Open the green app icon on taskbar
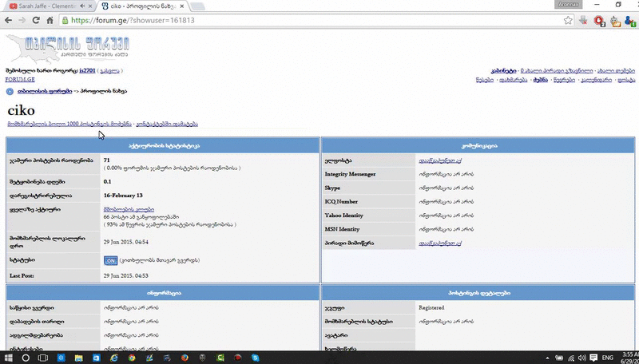 pos(220,358)
